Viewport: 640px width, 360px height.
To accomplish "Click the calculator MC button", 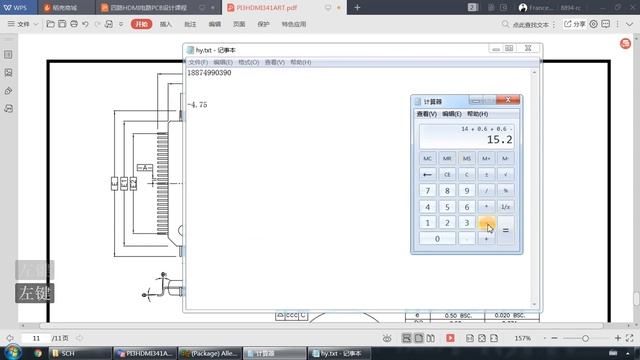I will coord(427,158).
